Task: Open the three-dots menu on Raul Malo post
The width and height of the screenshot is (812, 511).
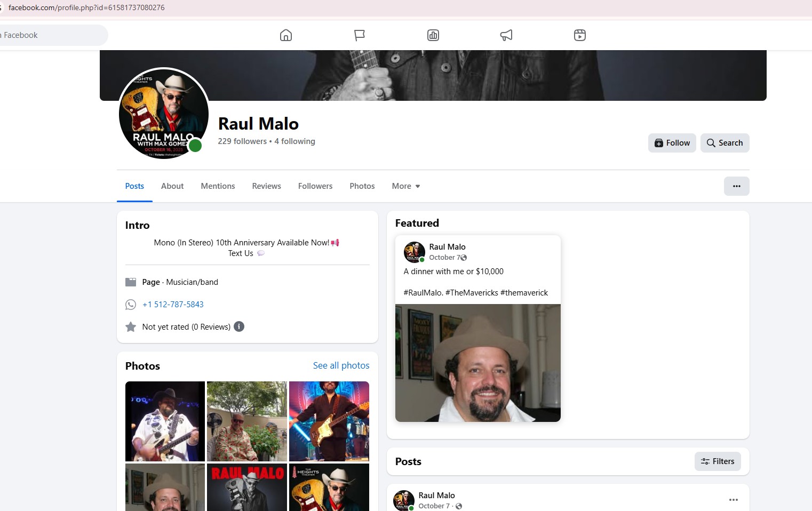Action: coord(734,500)
